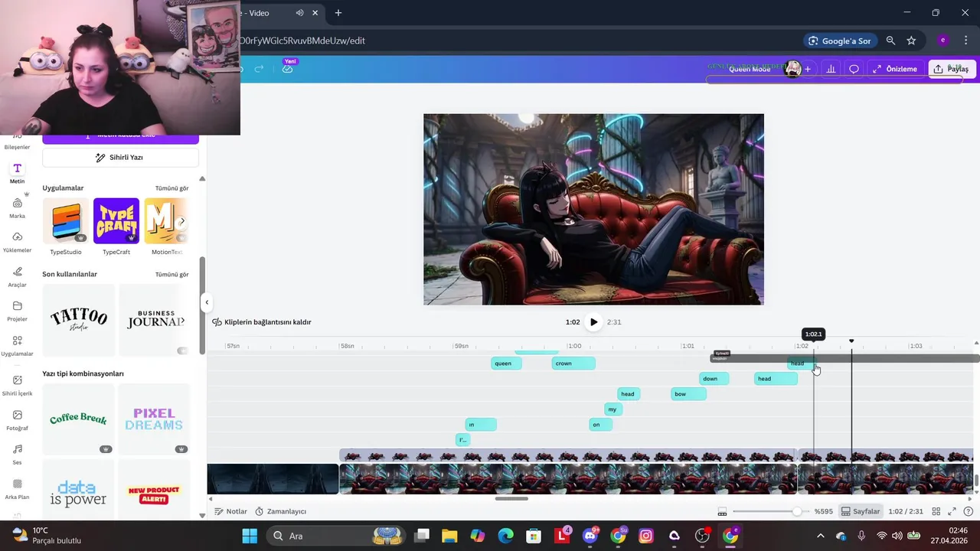Click the Sihirli Yazı button

point(120,158)
